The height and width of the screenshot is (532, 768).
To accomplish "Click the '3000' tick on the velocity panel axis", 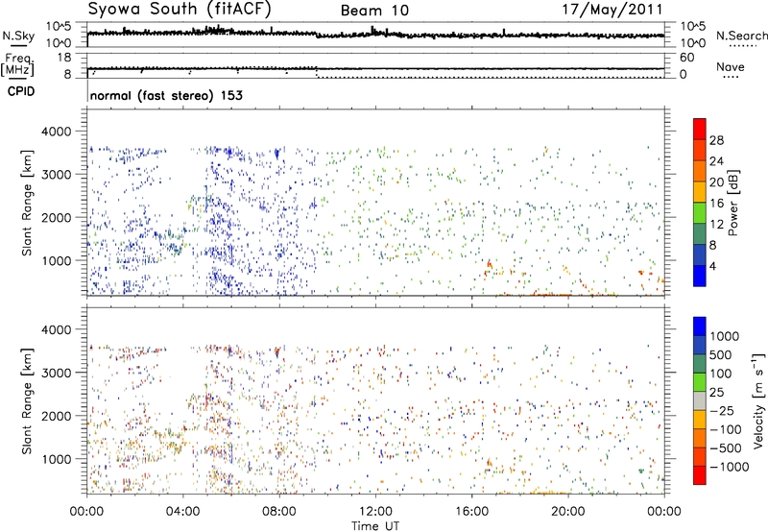I will click(56, 373).
